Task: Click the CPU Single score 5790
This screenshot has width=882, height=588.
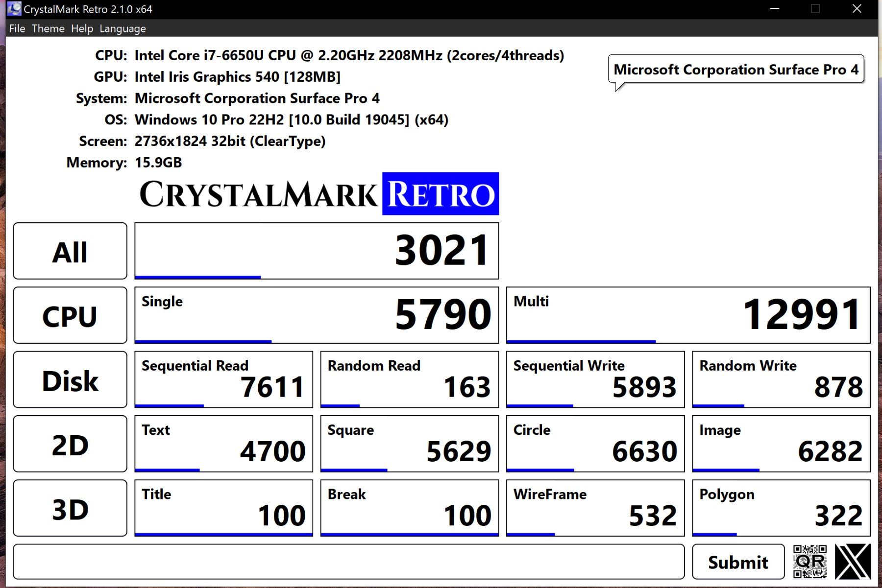Action: pos(317,315)
